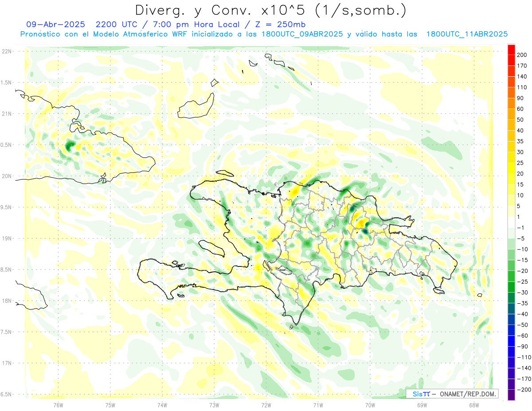
Task: Select the '-90' colorbar value
Action: 522,347
